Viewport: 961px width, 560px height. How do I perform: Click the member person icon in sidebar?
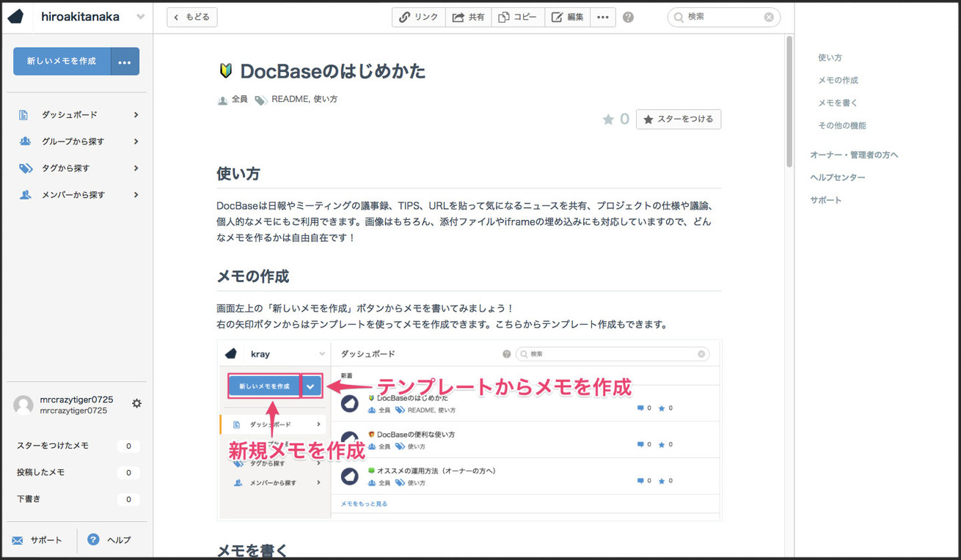click(x=25, y=195)
